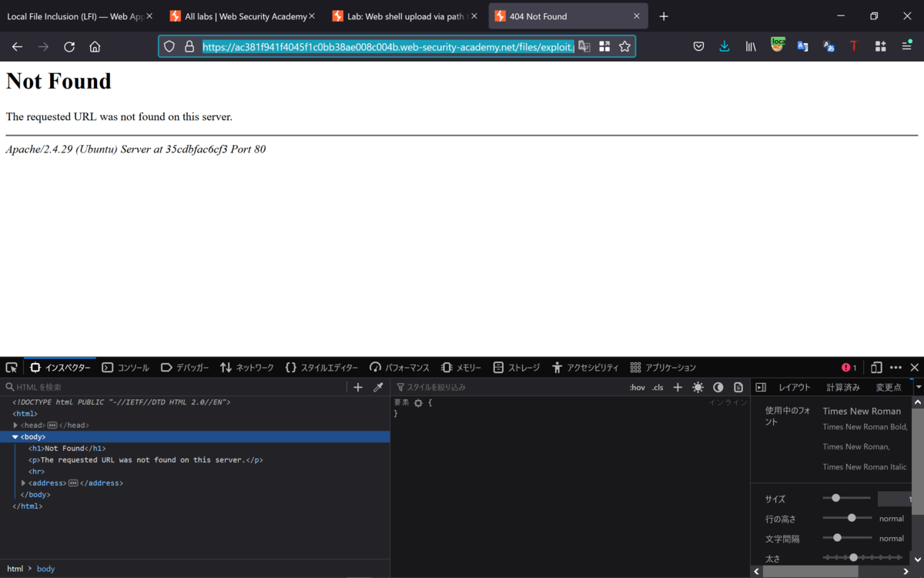This screenshot has height=578, width=924.
Task: Open the アクセシビリティ tab
Action: tap(586, 368)
